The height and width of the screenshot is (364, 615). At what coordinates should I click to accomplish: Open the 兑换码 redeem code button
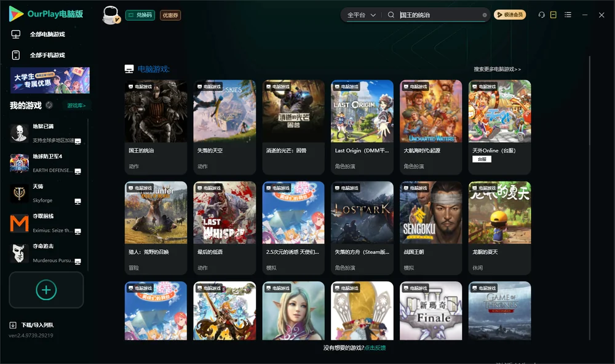[x=140, y=15]
